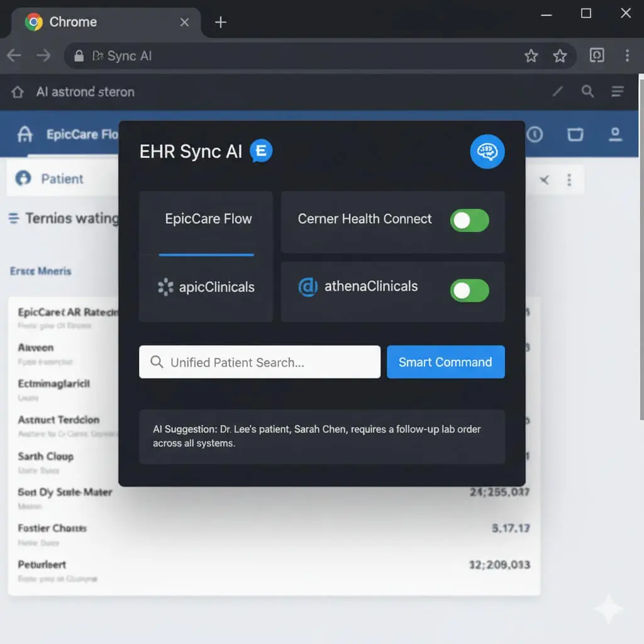644x644 pixels.
Task: Turn off the athenaClinicals sync toggle
Action: (x=469, y=289)
